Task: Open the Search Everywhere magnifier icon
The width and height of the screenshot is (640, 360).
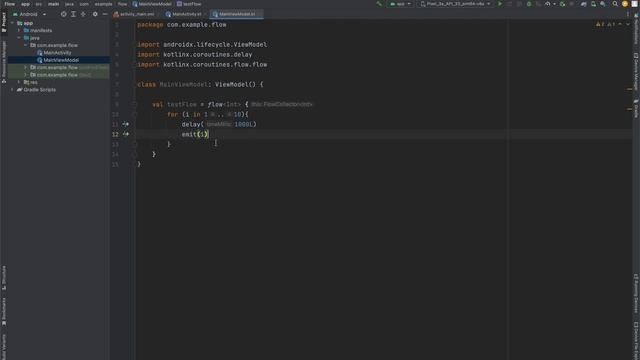Action: pyautogui.click(x=615, y=4)
